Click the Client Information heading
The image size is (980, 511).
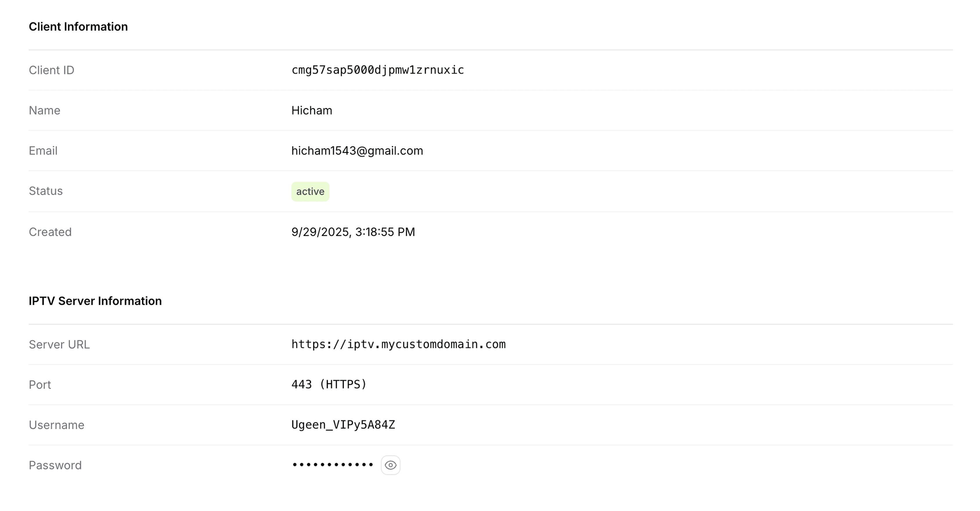pyautogui.click(x=78, y=27)
